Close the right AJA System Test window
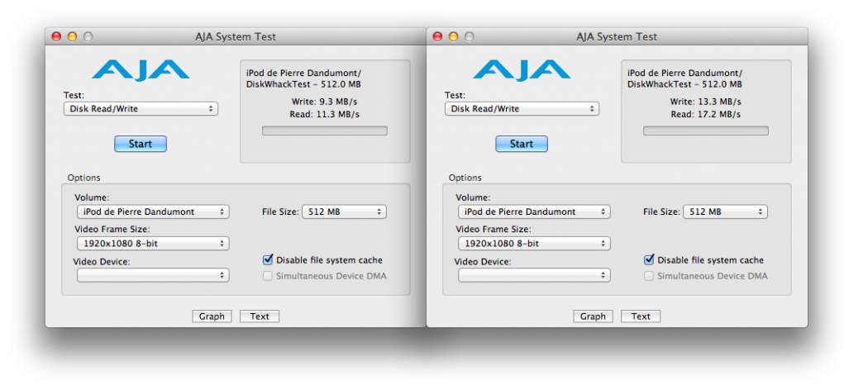This screenshot has width=868, height=390. [x=437, y=36]
